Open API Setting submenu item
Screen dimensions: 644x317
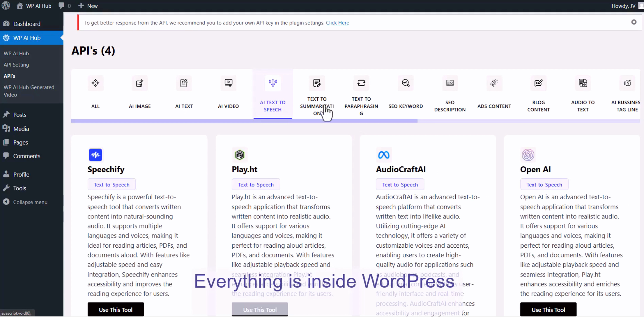(x=16, y=65)
